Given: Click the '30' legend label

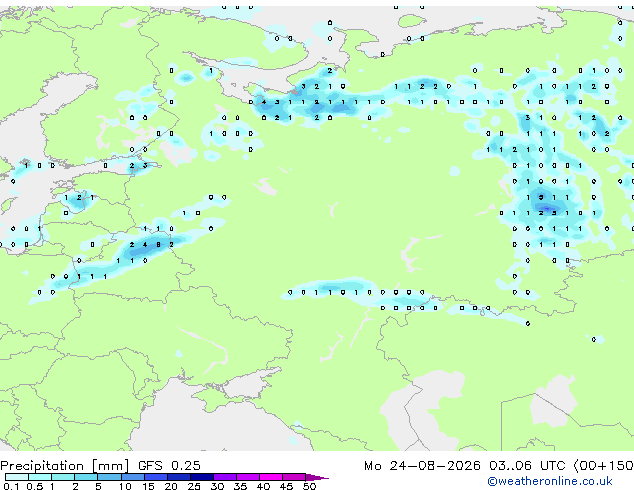Looking at the screenshot, I should 217,486.
